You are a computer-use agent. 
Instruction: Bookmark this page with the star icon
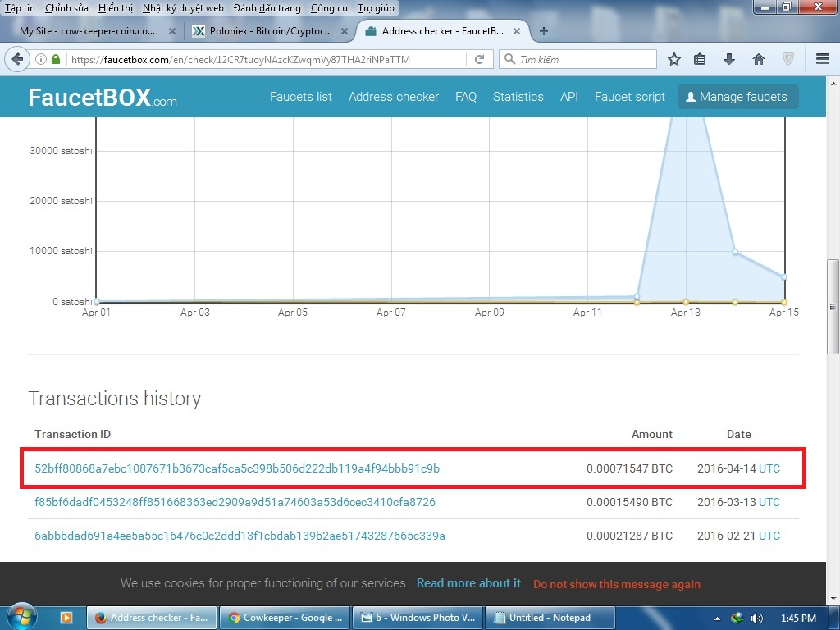(x=674, y=59)
